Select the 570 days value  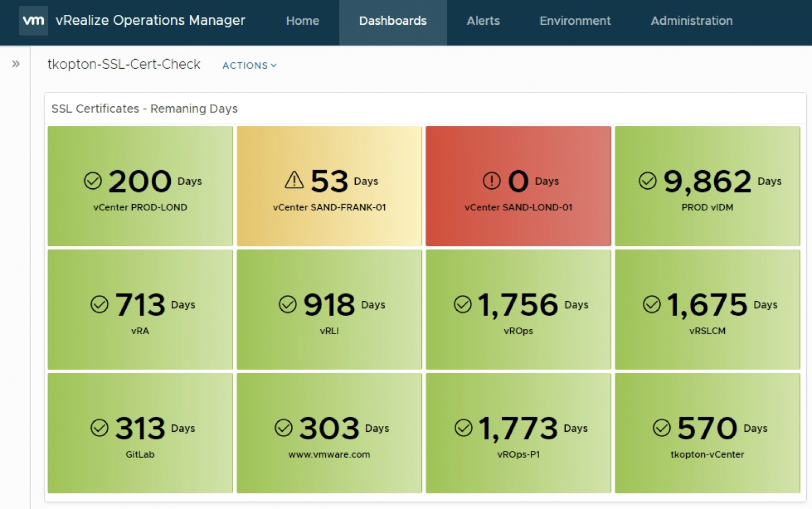pos(707,428)
